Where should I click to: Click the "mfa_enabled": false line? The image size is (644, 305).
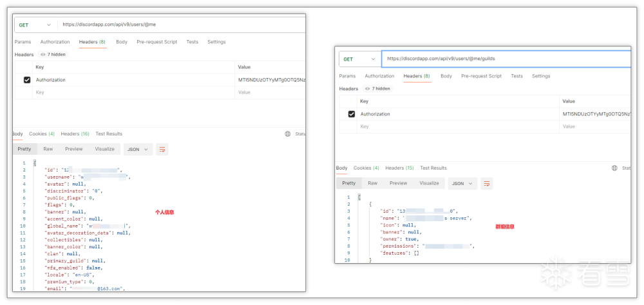(74, 268)
